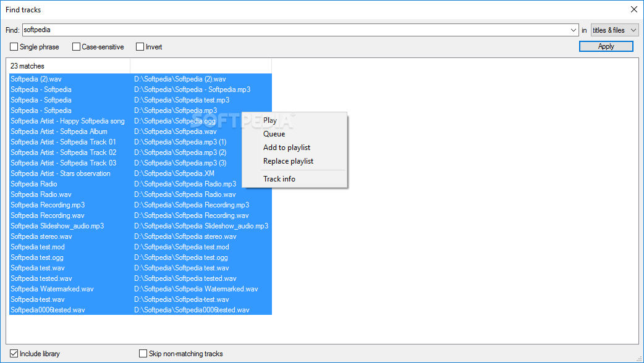644x363 pixels.
Task: Click path D:\Softpedia\Softpedia.XM
Action: point(174,173)
